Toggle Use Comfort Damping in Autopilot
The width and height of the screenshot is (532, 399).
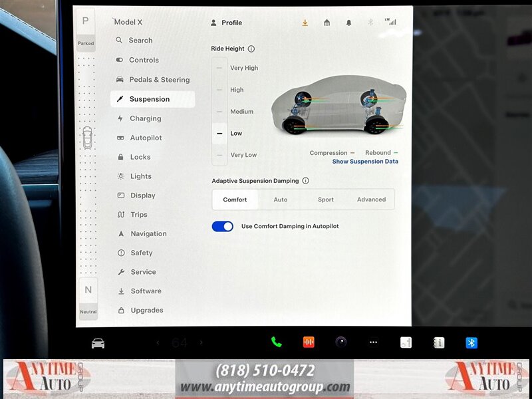pyautogui.click(x=223, y=226)
